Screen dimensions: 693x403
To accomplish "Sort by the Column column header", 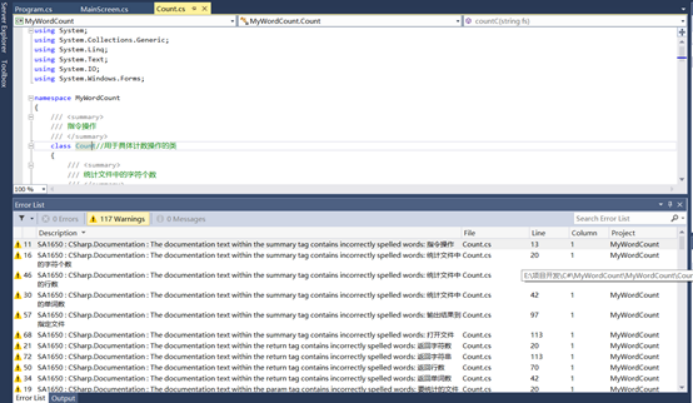I will click(588, 233).
